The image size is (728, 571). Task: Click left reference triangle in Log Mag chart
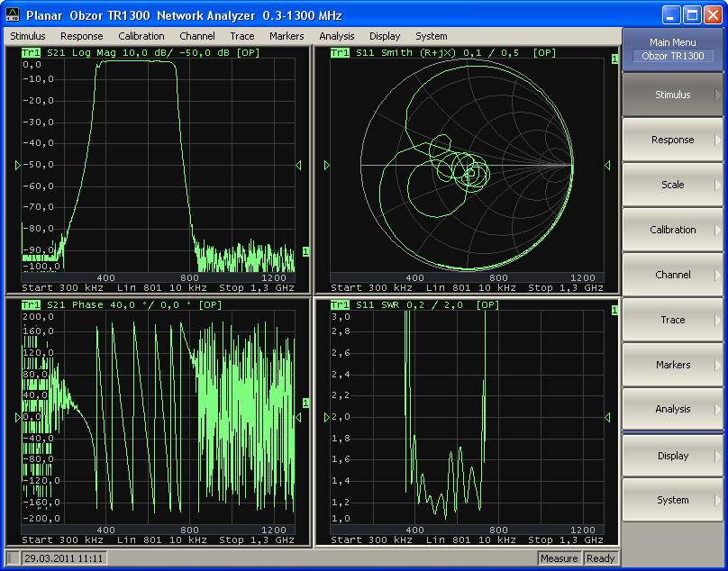point(18,165)
